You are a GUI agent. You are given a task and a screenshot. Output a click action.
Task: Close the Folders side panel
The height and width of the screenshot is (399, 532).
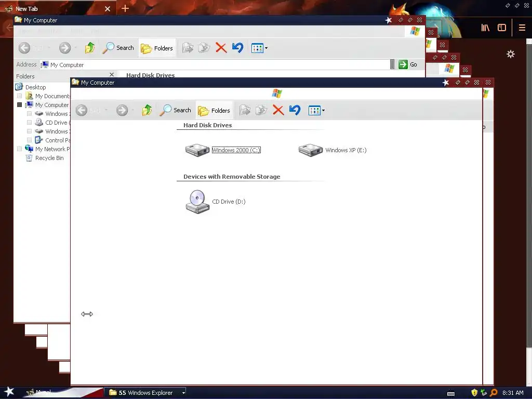tap(112, 74)
